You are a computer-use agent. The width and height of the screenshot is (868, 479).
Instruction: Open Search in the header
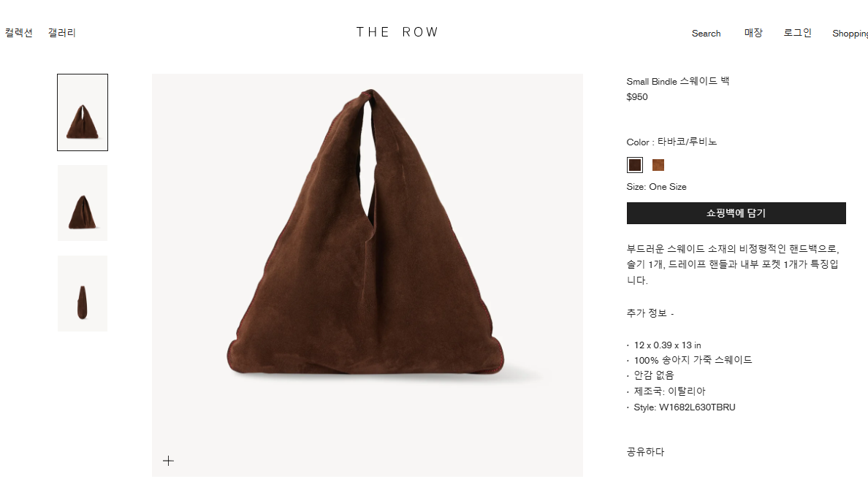[706, 33]
